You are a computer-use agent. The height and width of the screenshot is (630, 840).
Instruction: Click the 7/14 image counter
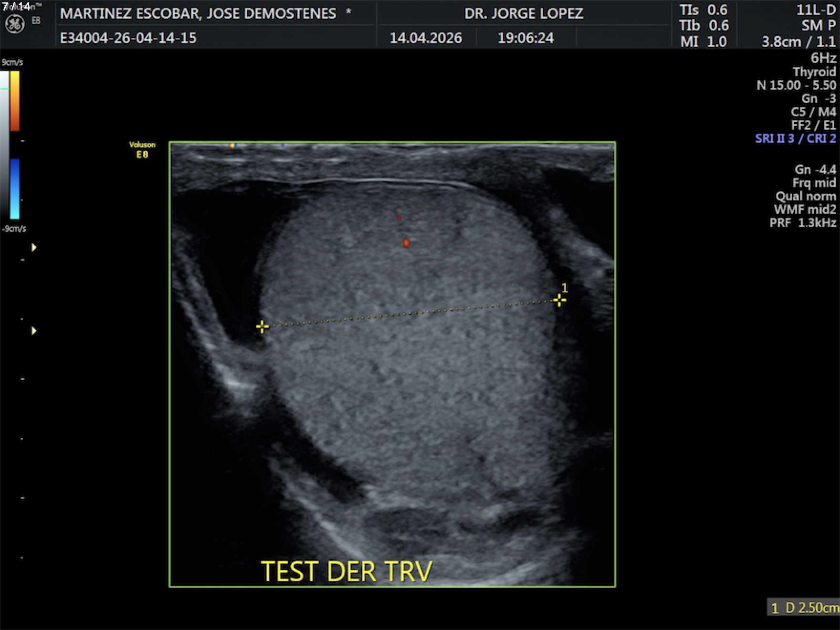(16, 6)
